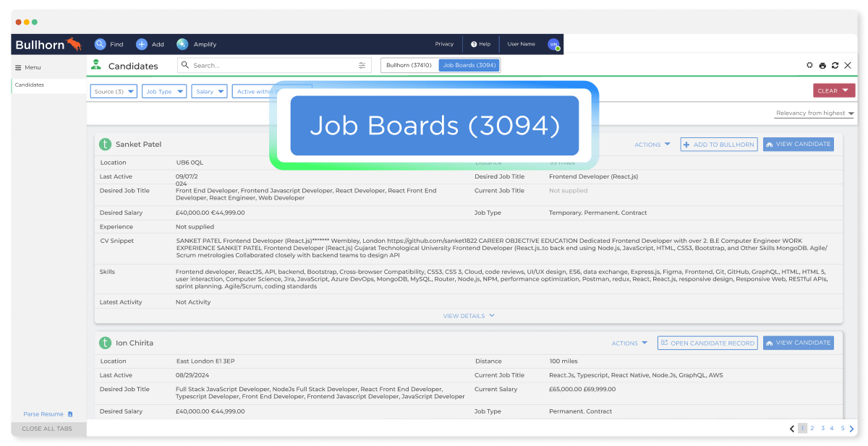868x446 pixels.
Task: Open the Source (3) filter dropdown
Action: (x=114, y=91)
